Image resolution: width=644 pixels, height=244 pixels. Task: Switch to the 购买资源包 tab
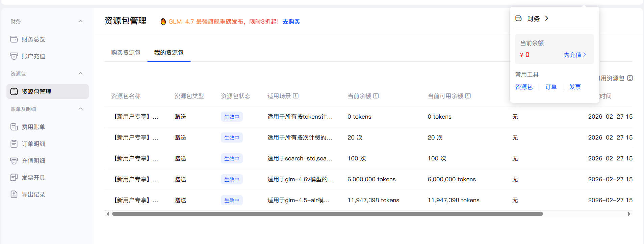tap(126, 53)
